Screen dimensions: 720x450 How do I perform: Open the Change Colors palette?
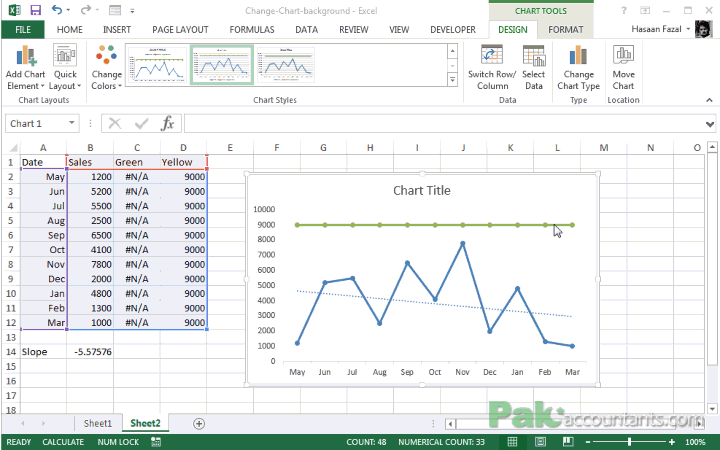(x=106, y=68)
